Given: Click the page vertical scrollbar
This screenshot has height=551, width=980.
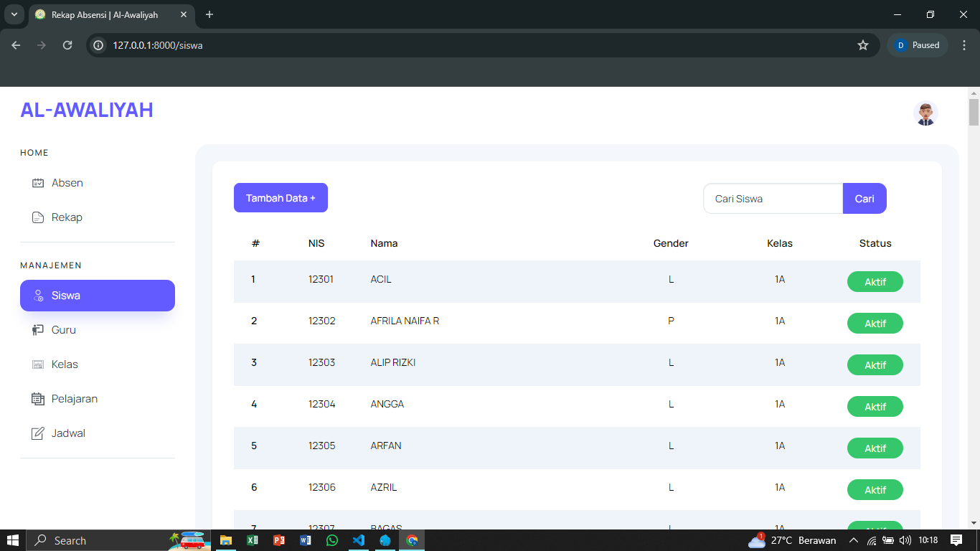Looking at the screenshot, I should tap(974, 113).
